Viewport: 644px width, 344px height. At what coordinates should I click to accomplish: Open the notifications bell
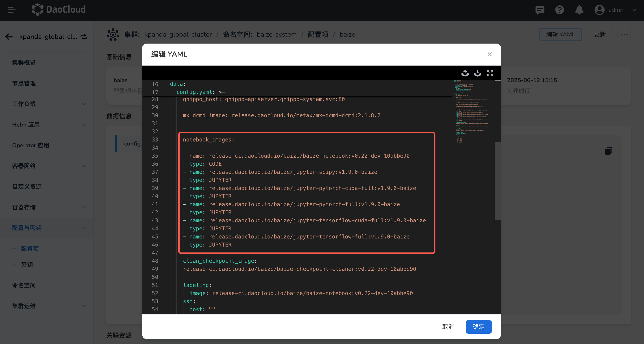point(579,10)
